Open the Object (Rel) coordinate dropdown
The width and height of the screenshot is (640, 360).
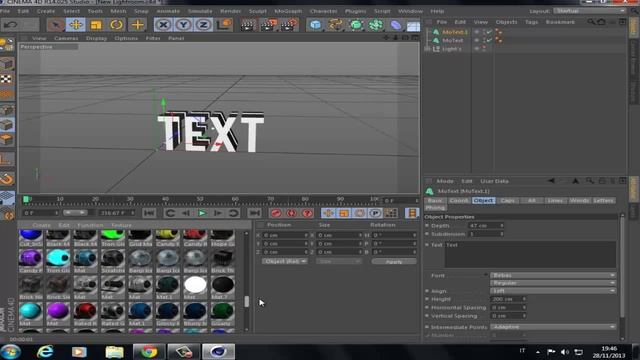click(284, 261)
